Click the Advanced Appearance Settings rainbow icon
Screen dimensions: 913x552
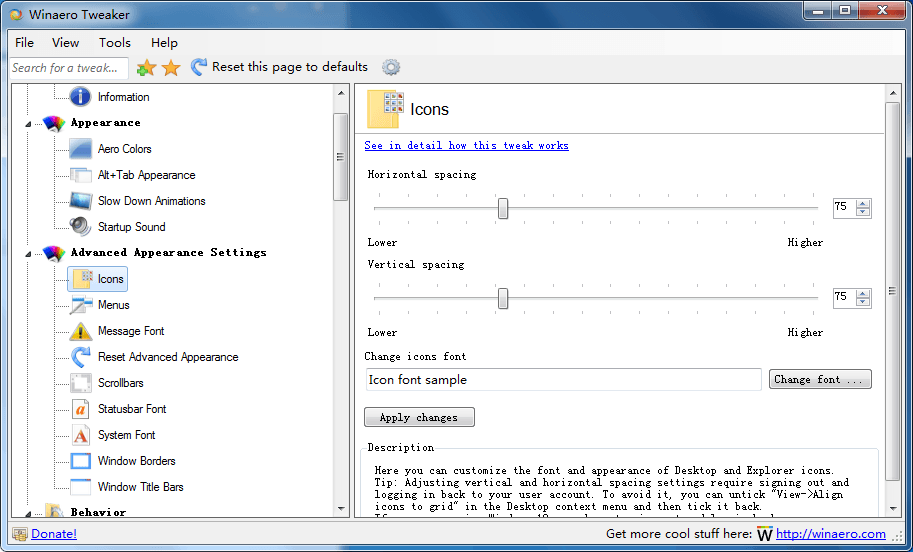coord(54,253)
